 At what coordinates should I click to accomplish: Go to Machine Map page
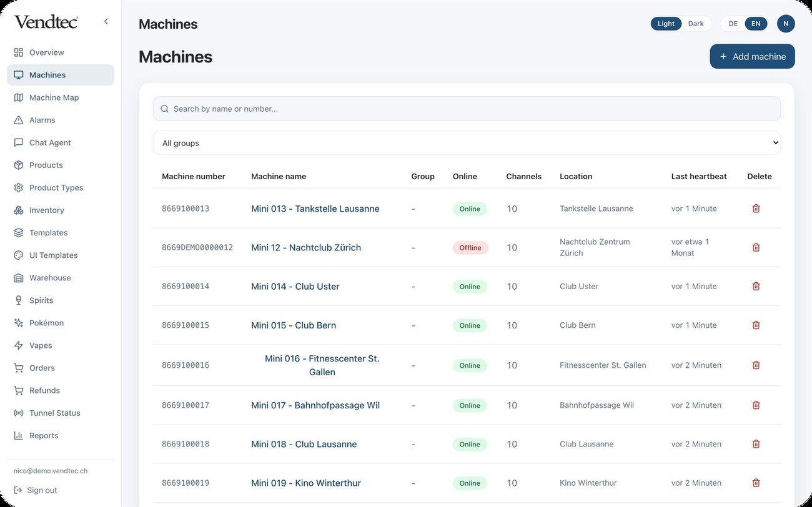point(61,97)
